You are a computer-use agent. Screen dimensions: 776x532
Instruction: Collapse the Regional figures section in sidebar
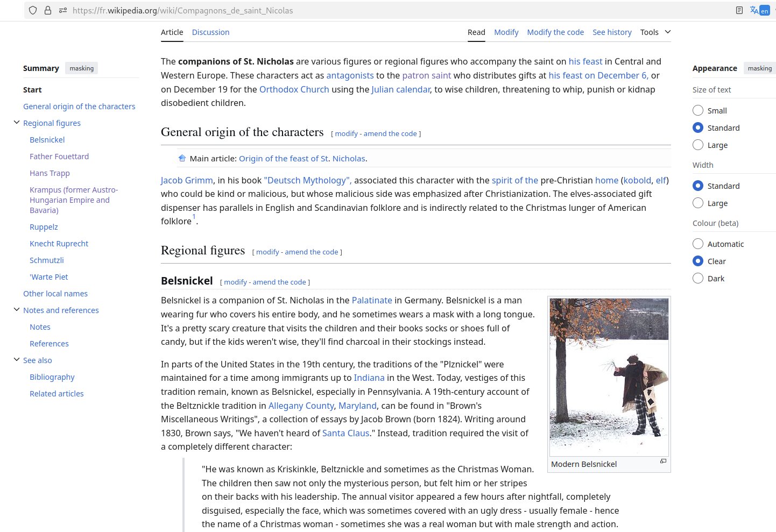pos(17,123)
